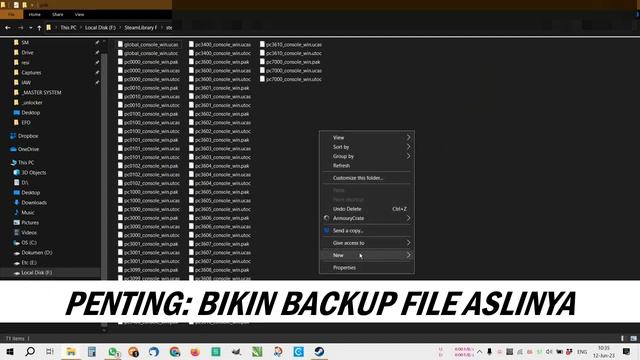Open Task View from the taskbar
The width and height of the screenshot is (640, 360).
point(50,351)
